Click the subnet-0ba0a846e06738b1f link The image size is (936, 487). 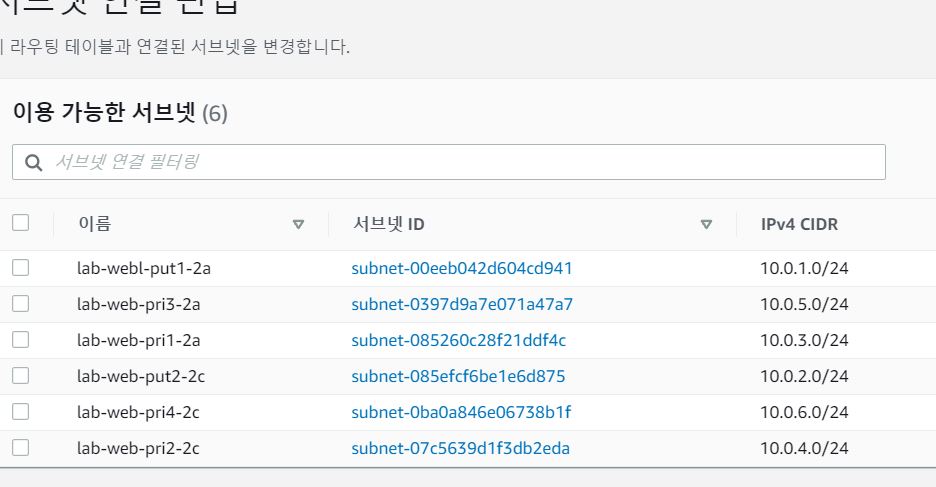pos(461,412)
